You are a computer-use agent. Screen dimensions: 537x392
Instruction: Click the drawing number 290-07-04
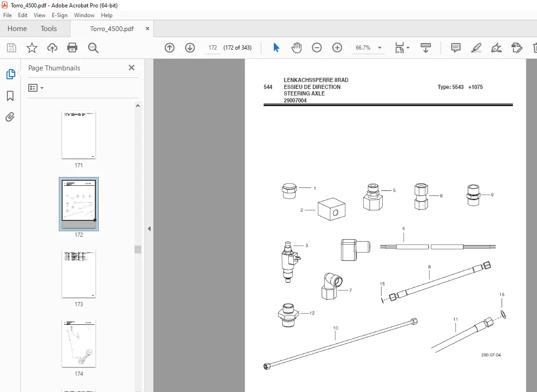click(x=491, y=355)
